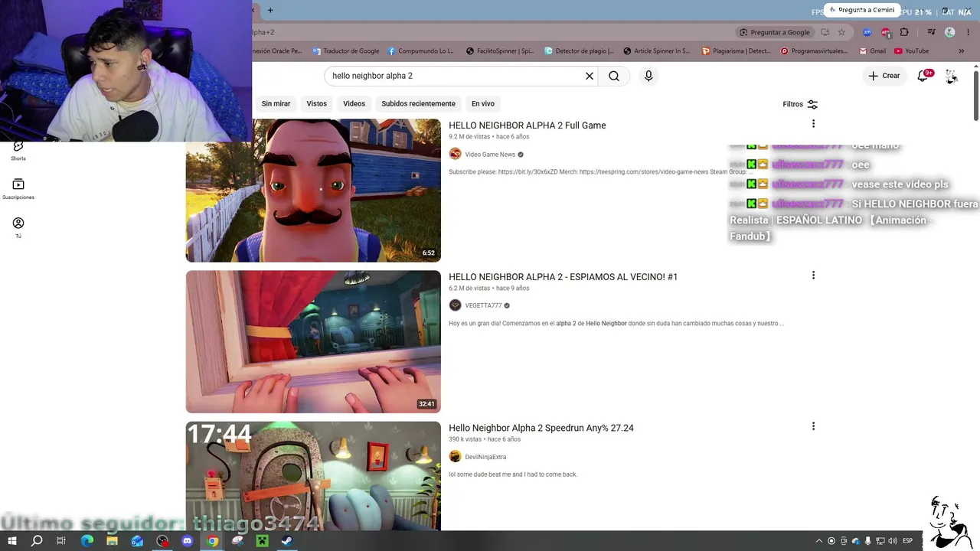This screenshot has height=551, width=980.
Task: Open File Explorer from the taskbar
Action: tap(112, 541)
